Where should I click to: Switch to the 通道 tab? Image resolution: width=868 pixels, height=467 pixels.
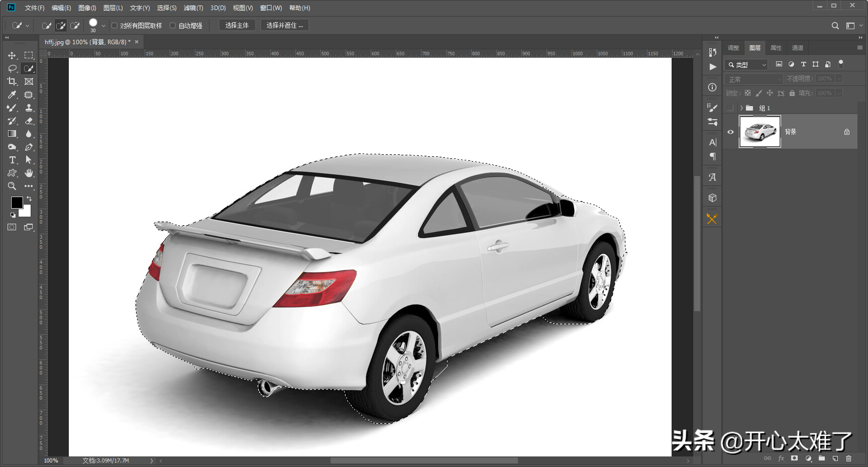(x=797, y=48)
